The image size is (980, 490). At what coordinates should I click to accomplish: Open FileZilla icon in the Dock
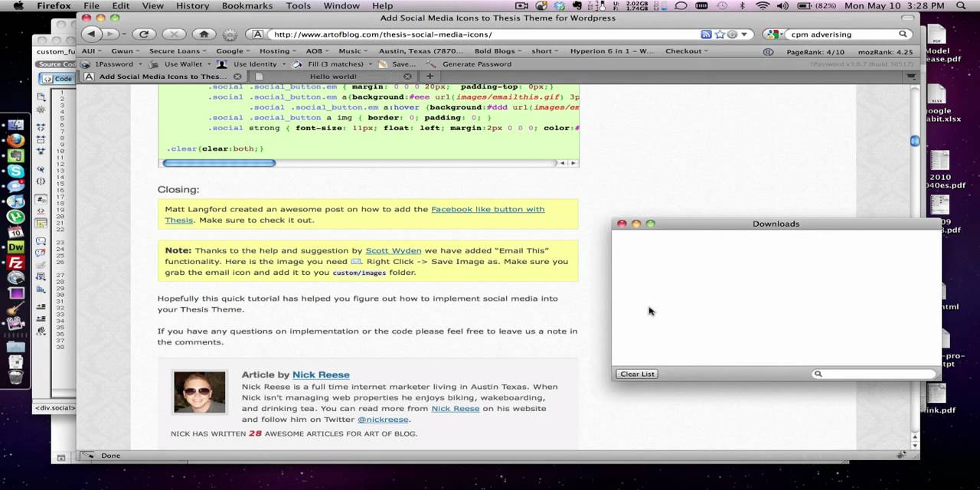(15, 263)
